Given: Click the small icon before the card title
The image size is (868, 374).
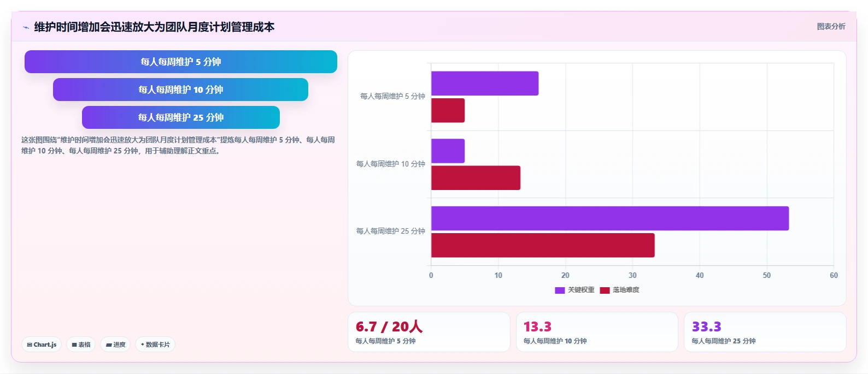Looking at the screenshot, I should point(26,27).
